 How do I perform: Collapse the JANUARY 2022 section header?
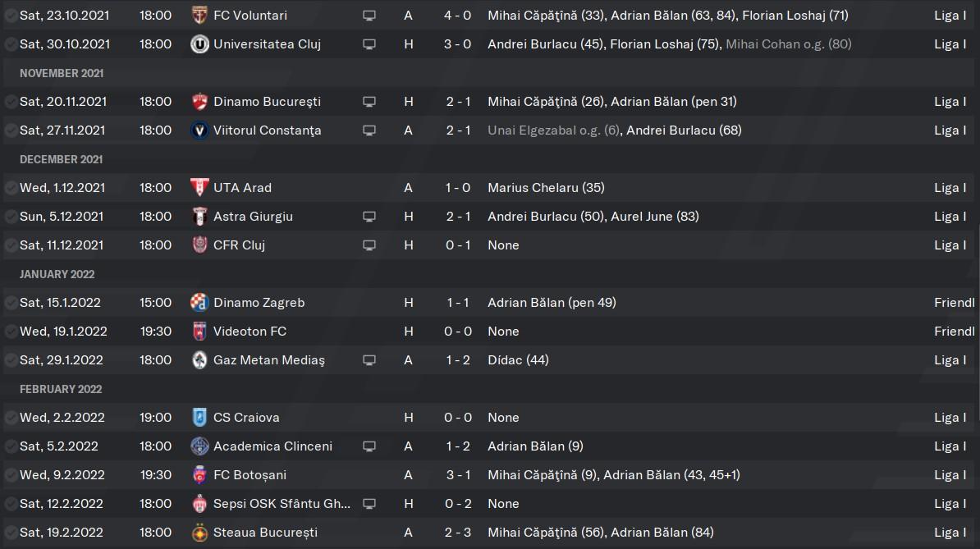(x=57, y=274)
